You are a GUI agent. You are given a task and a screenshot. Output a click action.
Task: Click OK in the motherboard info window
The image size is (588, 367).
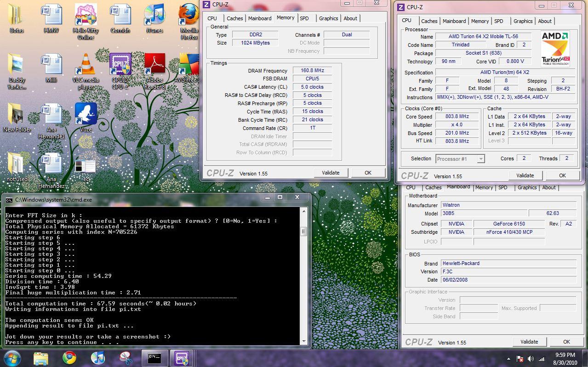(566, 342)
